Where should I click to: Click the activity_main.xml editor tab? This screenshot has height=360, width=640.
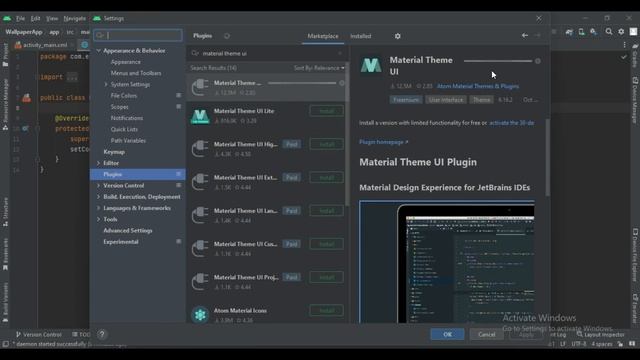click(44, 45)
